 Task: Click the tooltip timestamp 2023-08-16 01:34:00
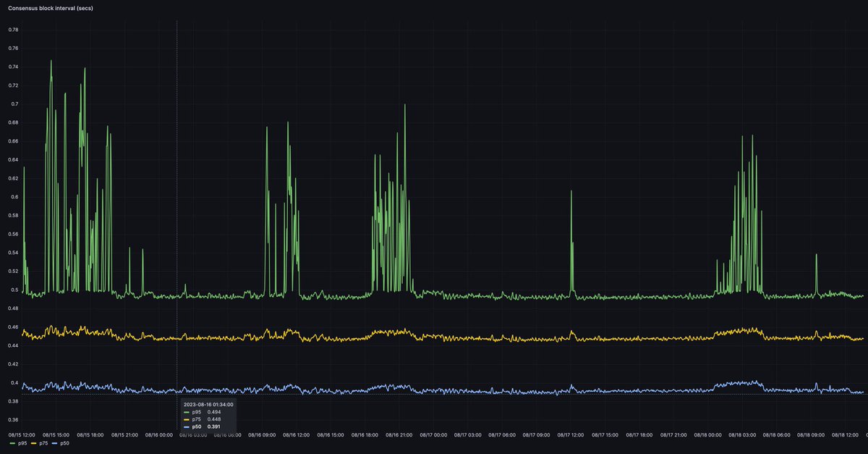[x=208, y=404]
